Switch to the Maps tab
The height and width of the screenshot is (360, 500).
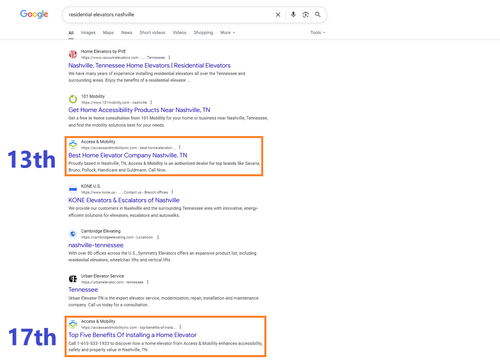[108, 33]
